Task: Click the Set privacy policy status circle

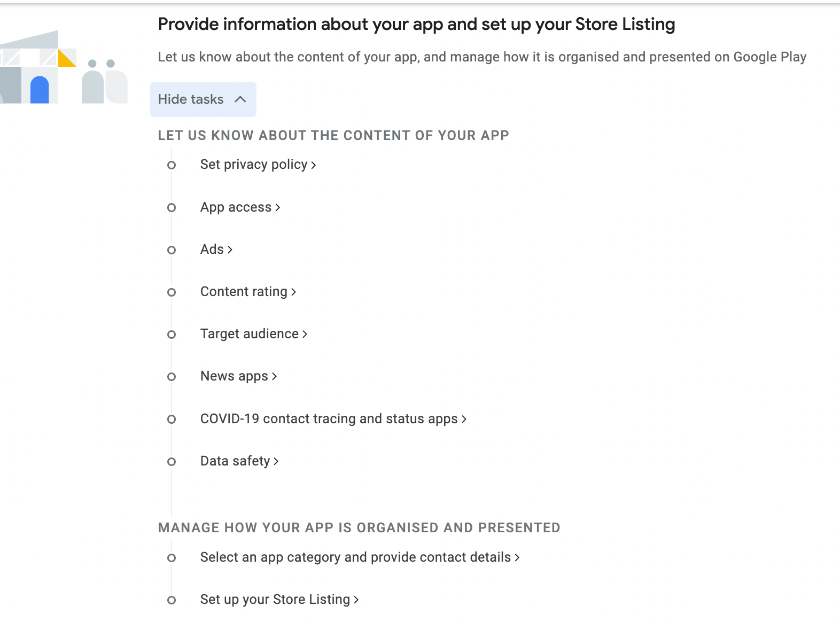Action: pyautogui.click(x=172, y=165)
